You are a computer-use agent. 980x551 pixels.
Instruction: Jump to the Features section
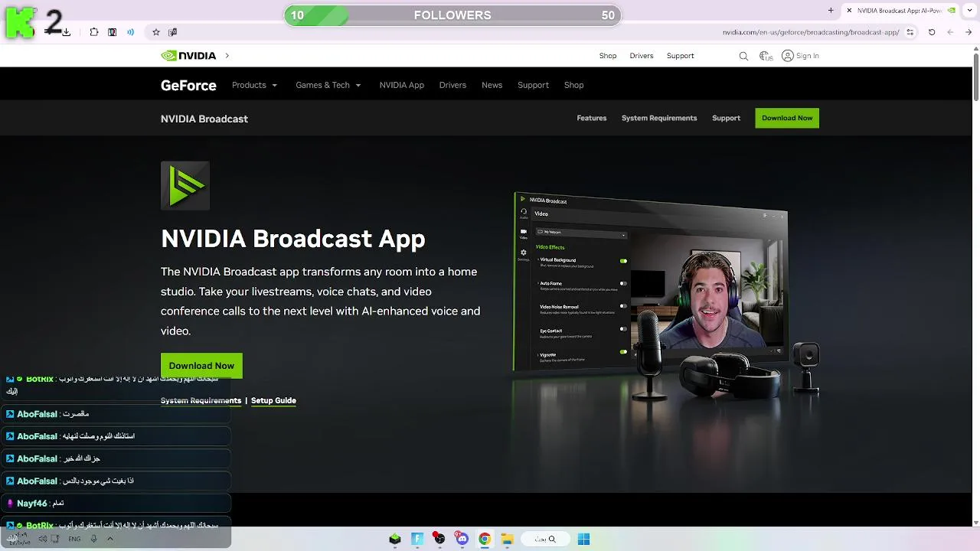click(592, 118)
